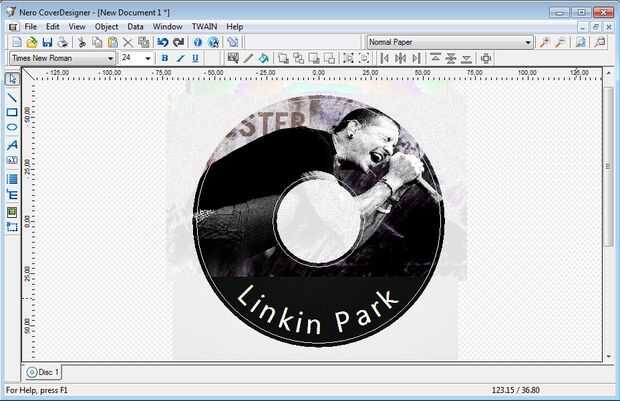Click the Zoom in magnifier

coord(545,42)
